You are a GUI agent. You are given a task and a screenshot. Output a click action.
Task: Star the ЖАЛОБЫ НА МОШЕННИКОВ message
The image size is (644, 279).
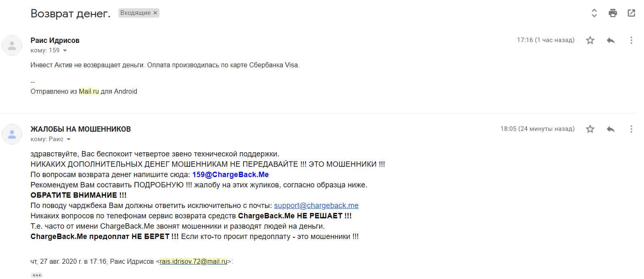click(590, 129)
